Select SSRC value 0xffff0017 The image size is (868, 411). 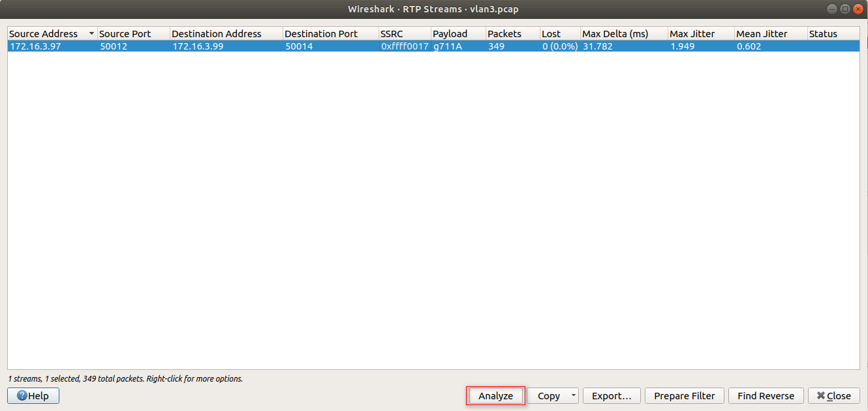(405, 47)
